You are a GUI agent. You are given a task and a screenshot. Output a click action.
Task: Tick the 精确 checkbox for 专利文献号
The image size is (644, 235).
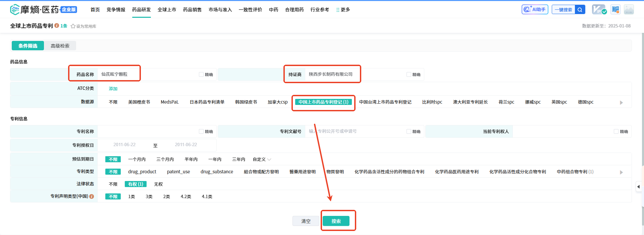(409, 131)
